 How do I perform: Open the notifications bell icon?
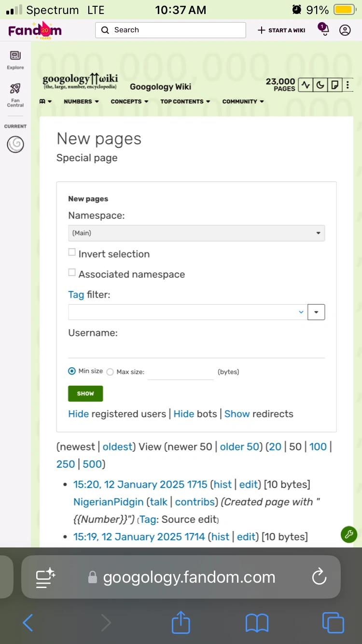tap(324, 30)
